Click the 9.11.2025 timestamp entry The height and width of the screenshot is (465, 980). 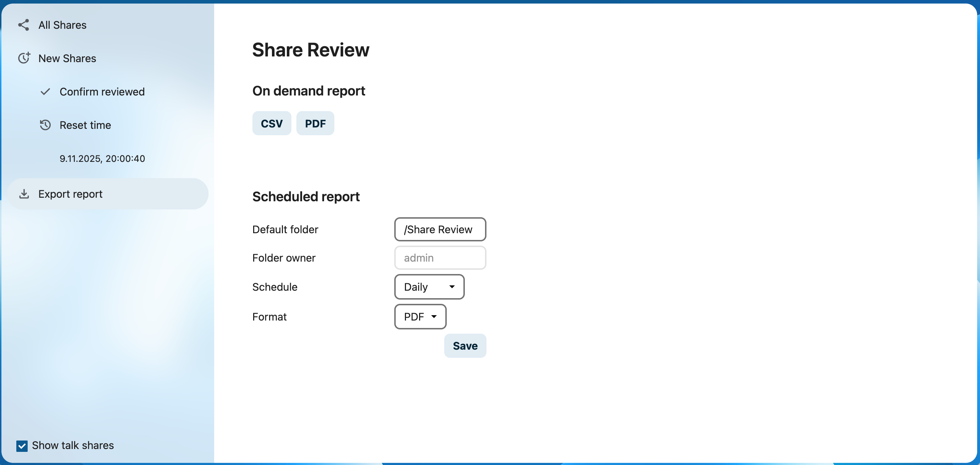click(x=102, y=158)
